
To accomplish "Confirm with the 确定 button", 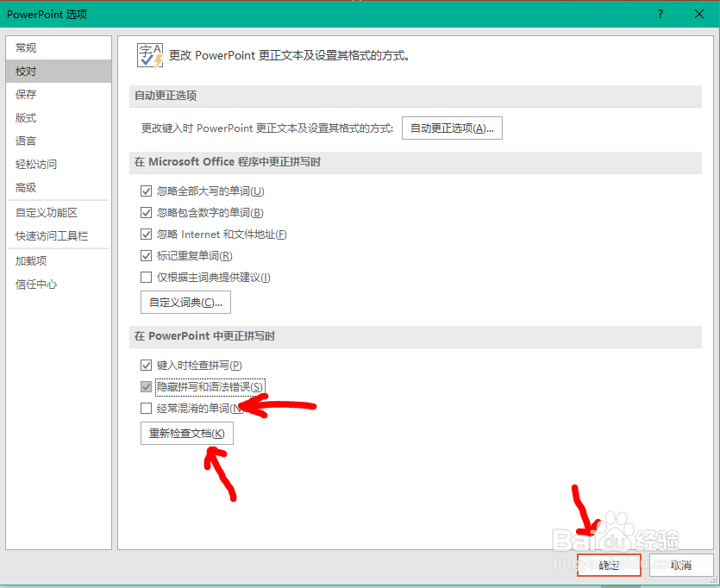I will 609,565.
